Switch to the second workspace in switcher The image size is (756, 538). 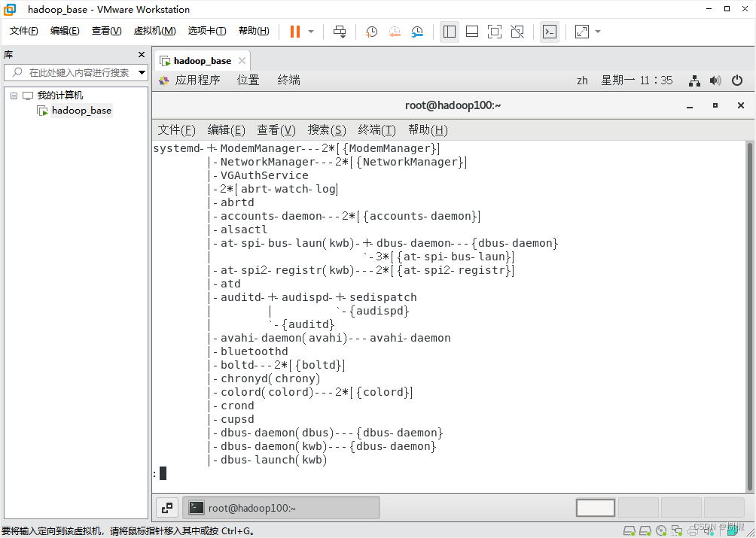(x=639, y=508)
